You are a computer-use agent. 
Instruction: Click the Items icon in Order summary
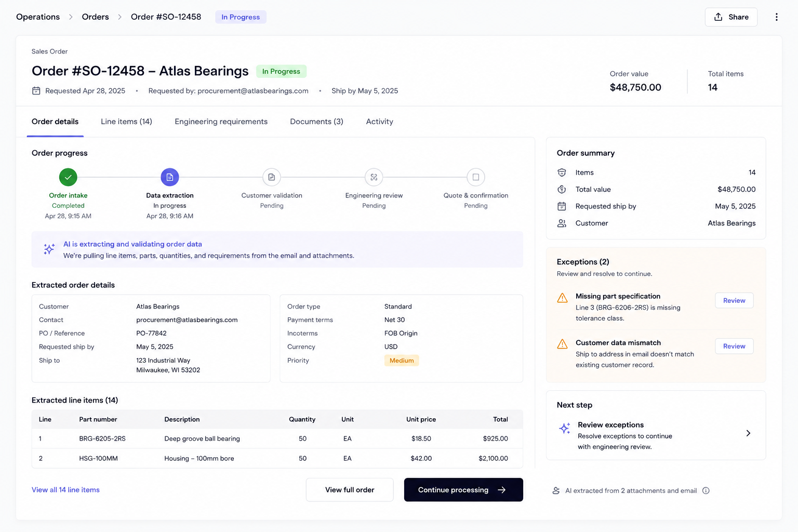(x=562, y=172)
